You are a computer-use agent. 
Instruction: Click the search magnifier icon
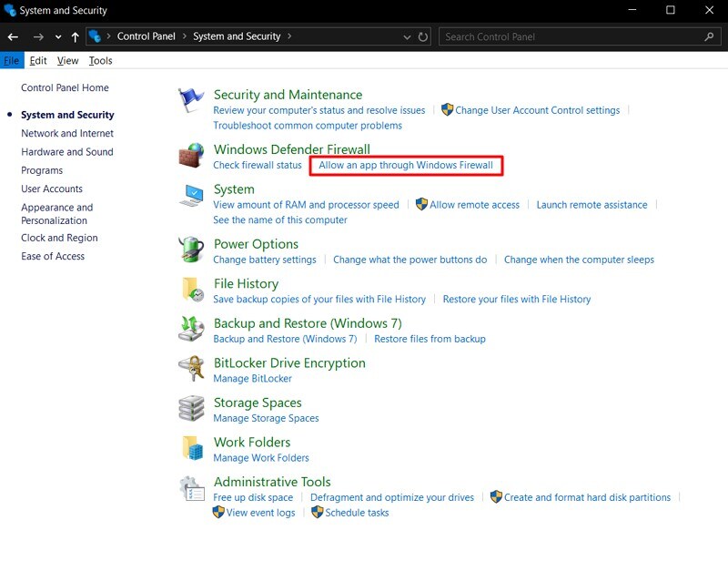[709, 36]
